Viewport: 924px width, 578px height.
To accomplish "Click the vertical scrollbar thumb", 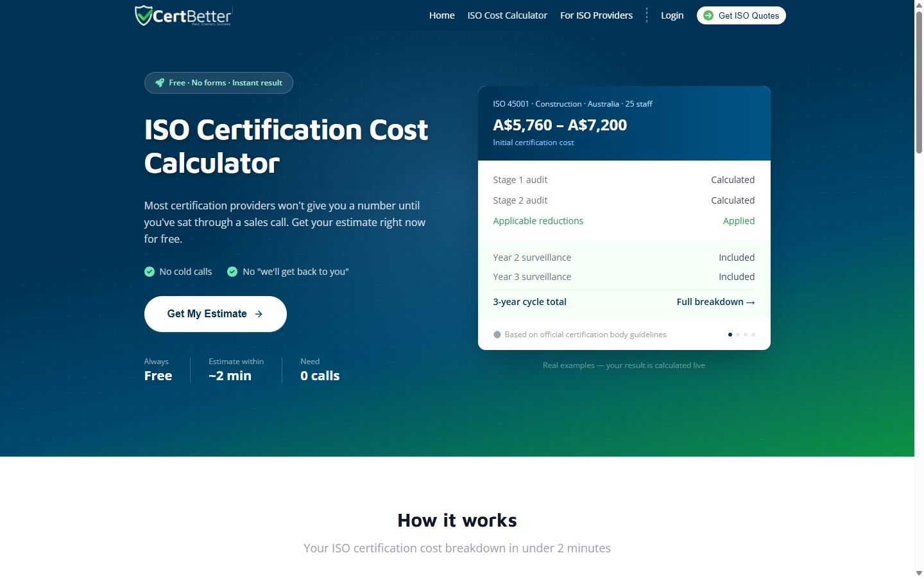I will (x=919, y=82).
